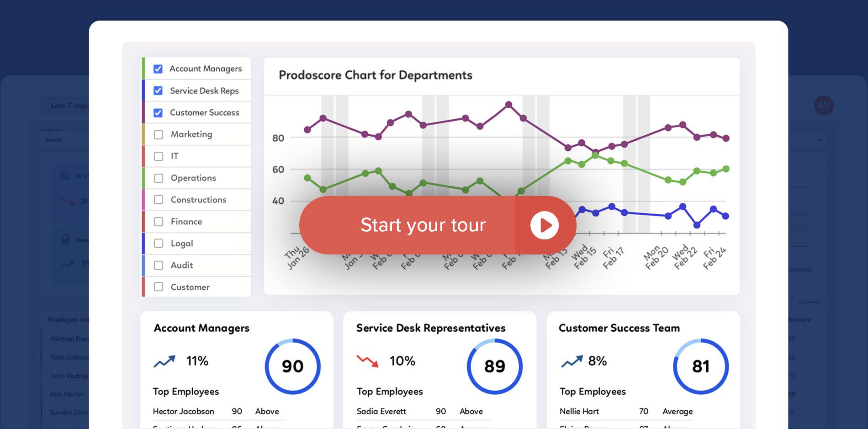Select employee Nellie Hart

[579, 411]
